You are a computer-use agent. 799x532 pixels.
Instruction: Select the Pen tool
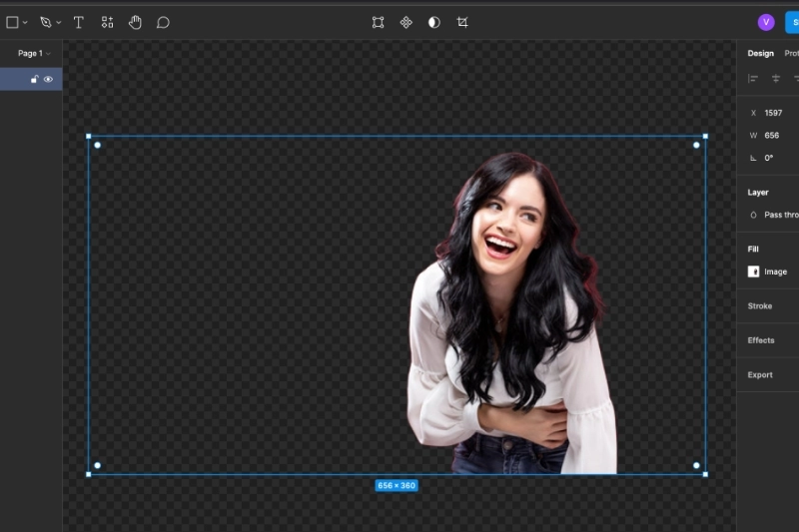pos(46,22)
